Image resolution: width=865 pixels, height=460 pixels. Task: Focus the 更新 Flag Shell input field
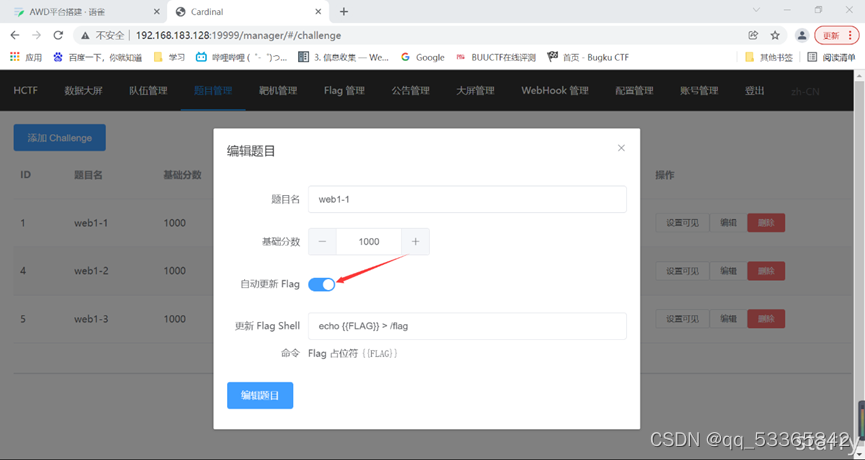point(467,326)
